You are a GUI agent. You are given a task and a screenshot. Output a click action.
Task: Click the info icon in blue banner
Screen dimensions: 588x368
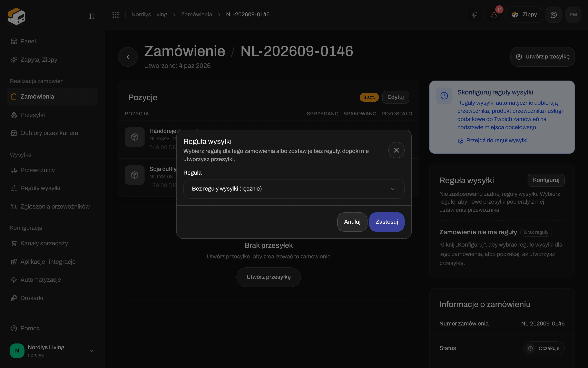click(x=444, y=96)
